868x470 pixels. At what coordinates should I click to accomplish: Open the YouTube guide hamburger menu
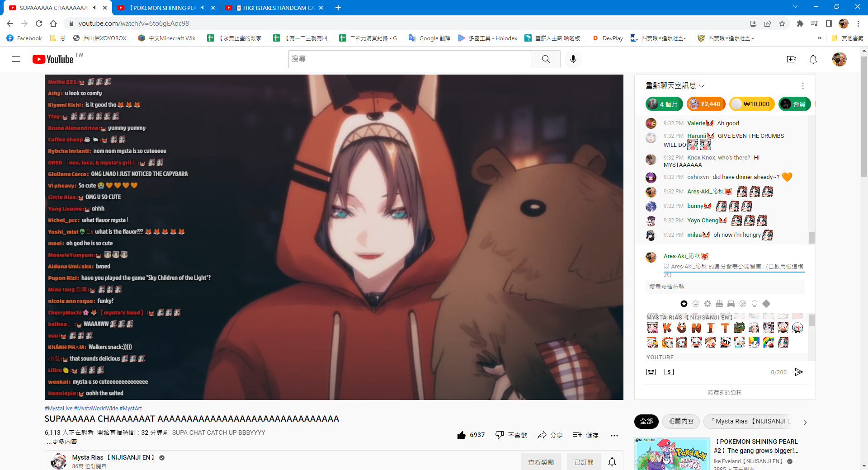(16, 59)
